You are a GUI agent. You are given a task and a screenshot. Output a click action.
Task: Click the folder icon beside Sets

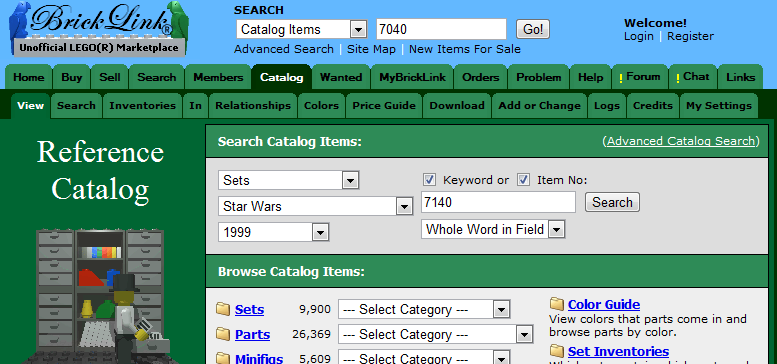coord(223,310)
